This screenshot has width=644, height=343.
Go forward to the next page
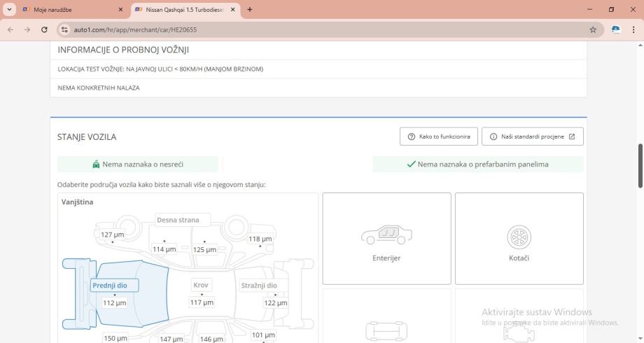click(27, 29)
